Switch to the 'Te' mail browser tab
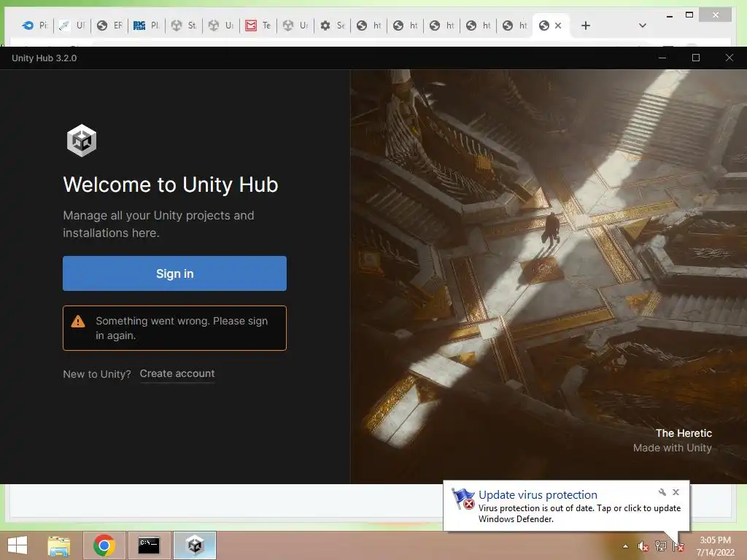This screenshot has height=560, width=747. [258, 26]
